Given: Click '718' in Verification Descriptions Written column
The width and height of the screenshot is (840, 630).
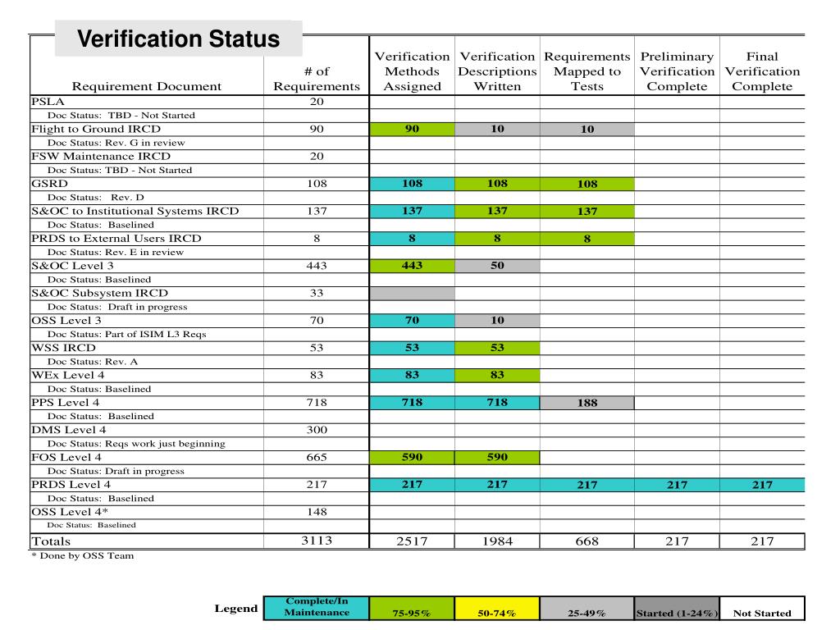Looking at the screenshot, I should (x=497, y=402).
